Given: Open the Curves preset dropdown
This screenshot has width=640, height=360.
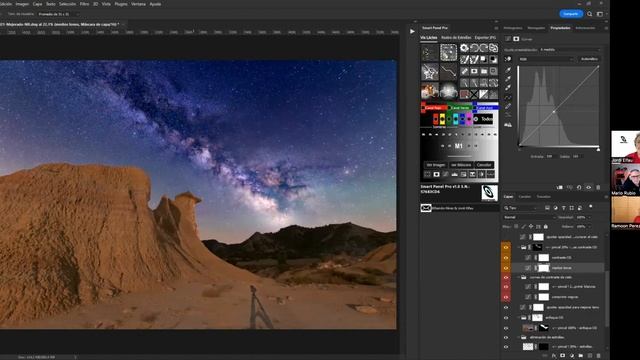Looking at the screenshot, I should click(x=570, y=50).
